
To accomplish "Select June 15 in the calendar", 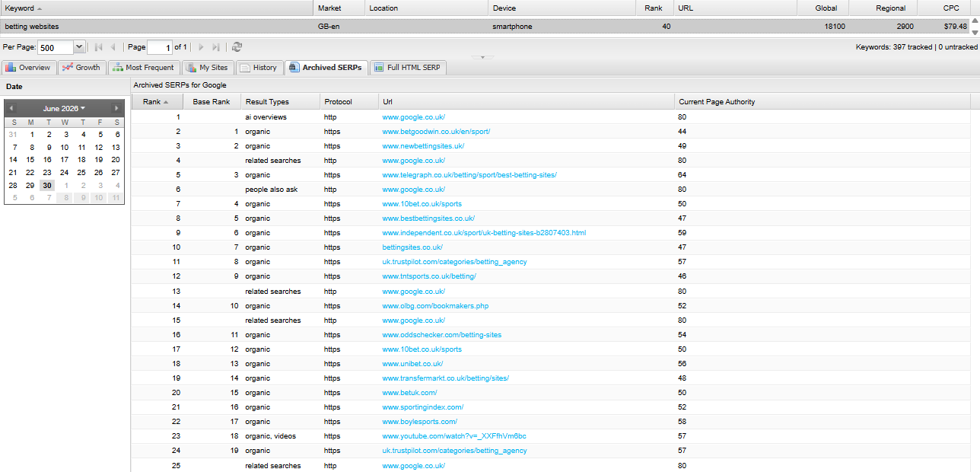I will click(30, 160).
